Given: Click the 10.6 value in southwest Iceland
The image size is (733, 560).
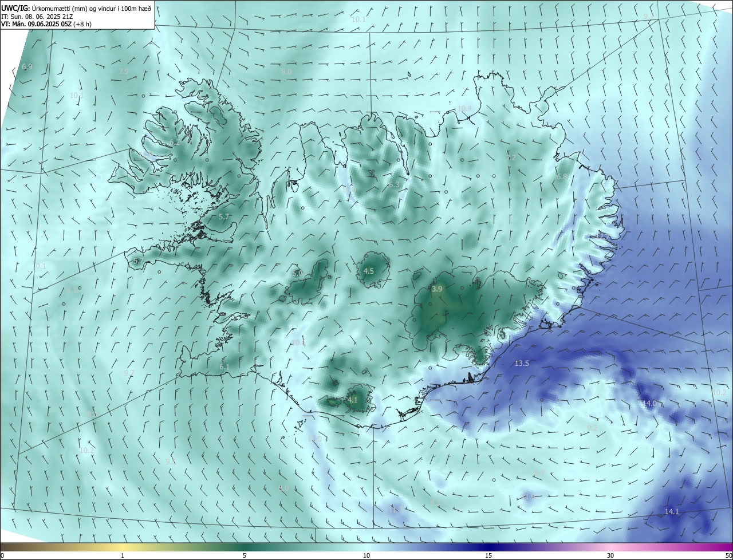Looking at the screenshot, I should [298, 343].
